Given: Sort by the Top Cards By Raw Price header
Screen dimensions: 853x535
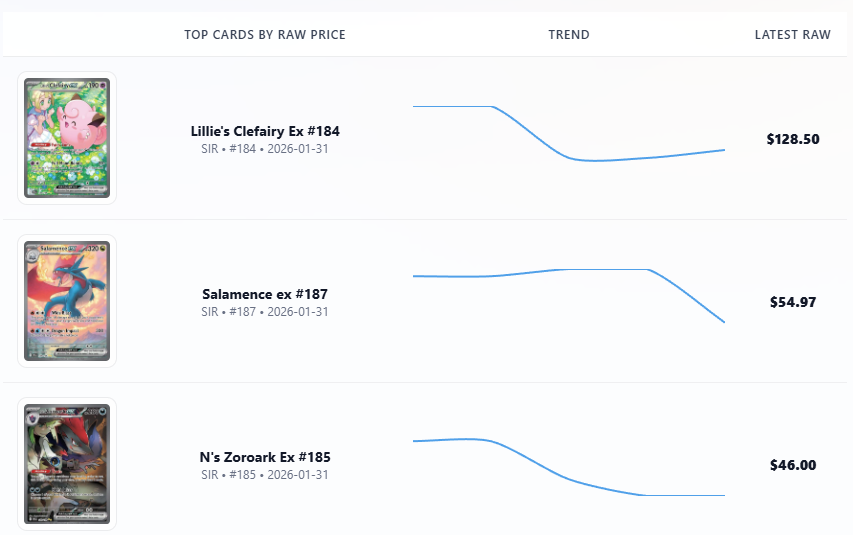Looking at the screenshot, I should (x=265, y=35).
